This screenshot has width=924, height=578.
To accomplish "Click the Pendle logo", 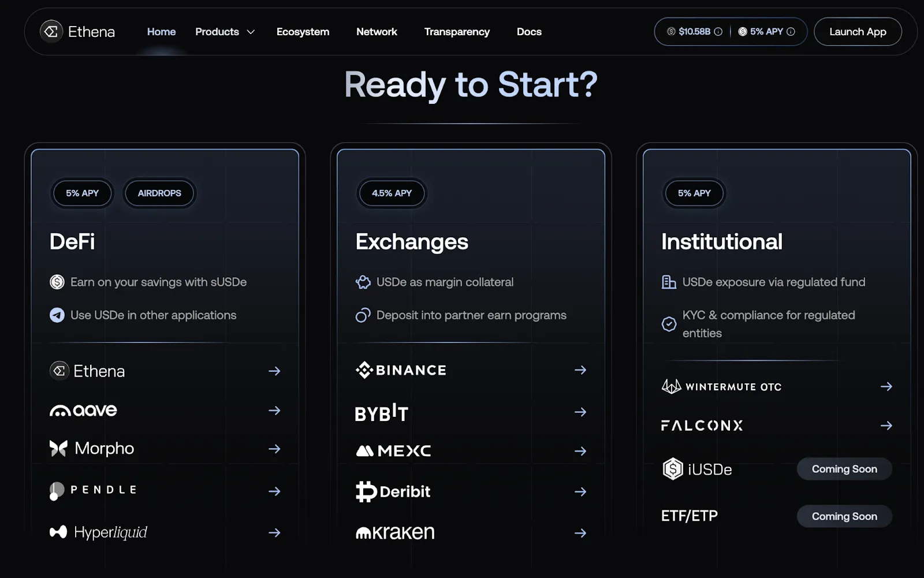I will [93, 490].
